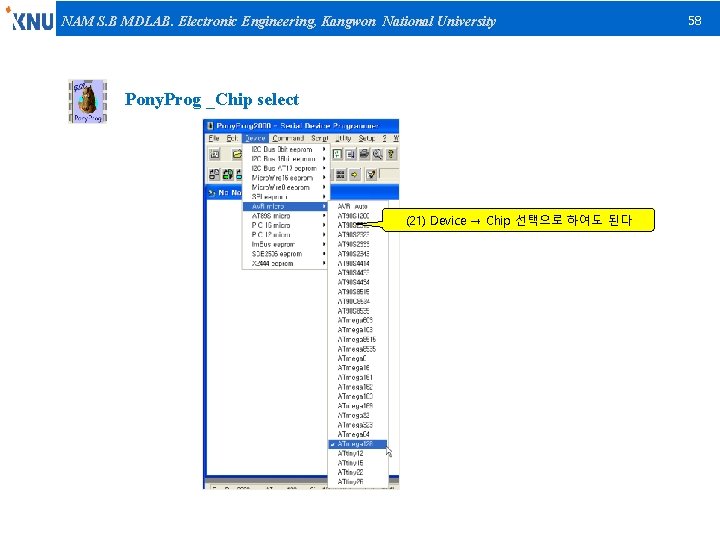Expand the MicroWire8 eeprom submenu arrow
The height and width of the screenshot is (540, 720).
click(324, 187)
